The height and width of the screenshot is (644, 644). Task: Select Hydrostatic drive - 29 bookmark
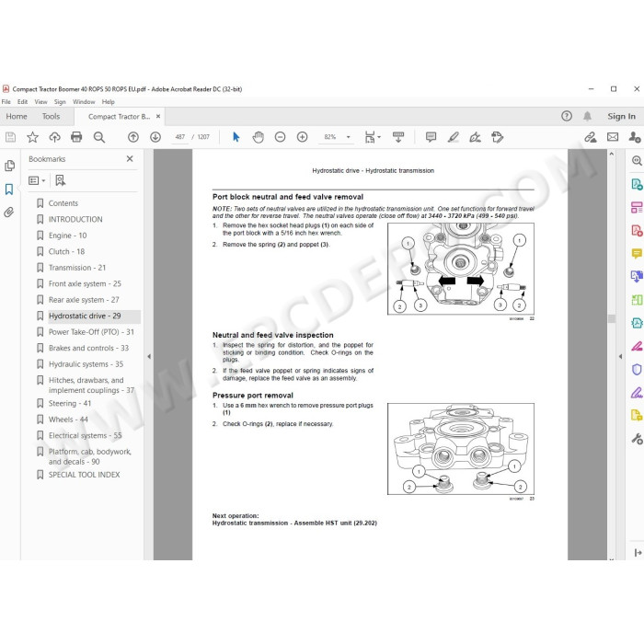(x=85, y=316)
